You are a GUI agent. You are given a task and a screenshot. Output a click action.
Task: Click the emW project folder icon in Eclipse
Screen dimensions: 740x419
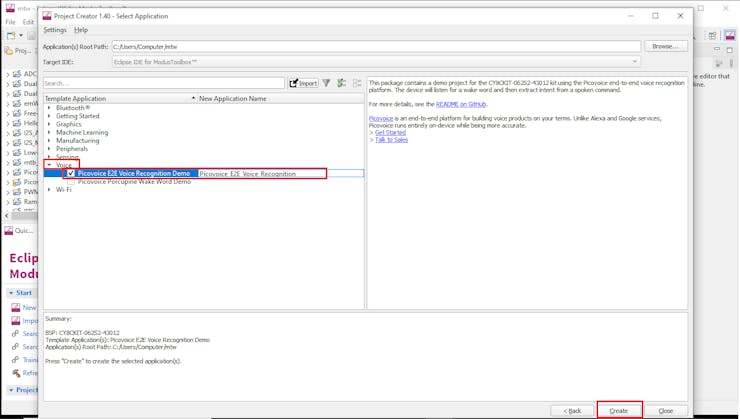(x=17, y=103)
